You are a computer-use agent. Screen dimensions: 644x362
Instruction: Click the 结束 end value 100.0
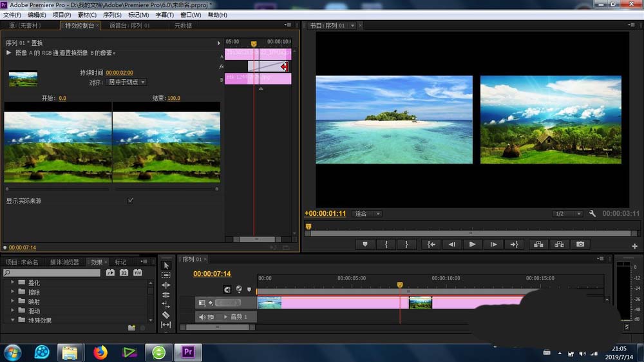pyautogui.click(x=174, y=98)
